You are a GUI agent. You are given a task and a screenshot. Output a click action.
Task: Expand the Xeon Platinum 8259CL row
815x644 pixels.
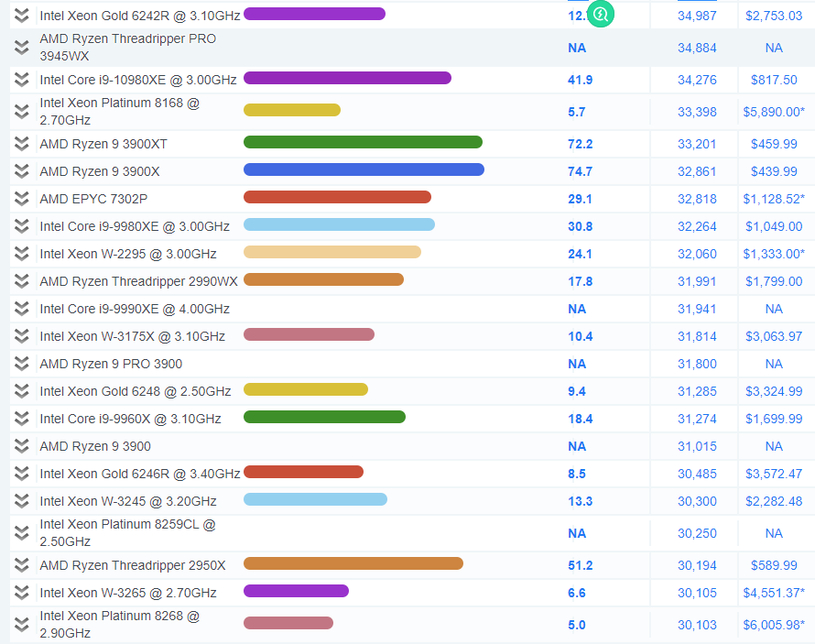pos(21,533)
